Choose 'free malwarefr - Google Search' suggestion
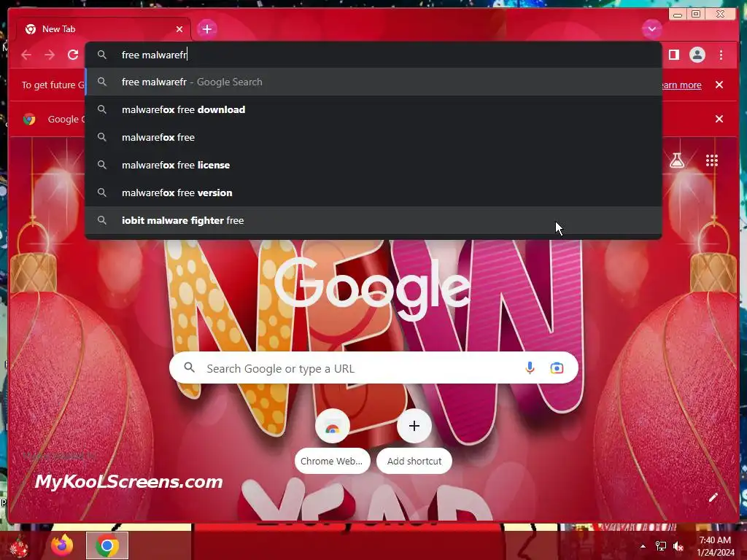The width and height of the screenshot is (747, 560). 373,82
